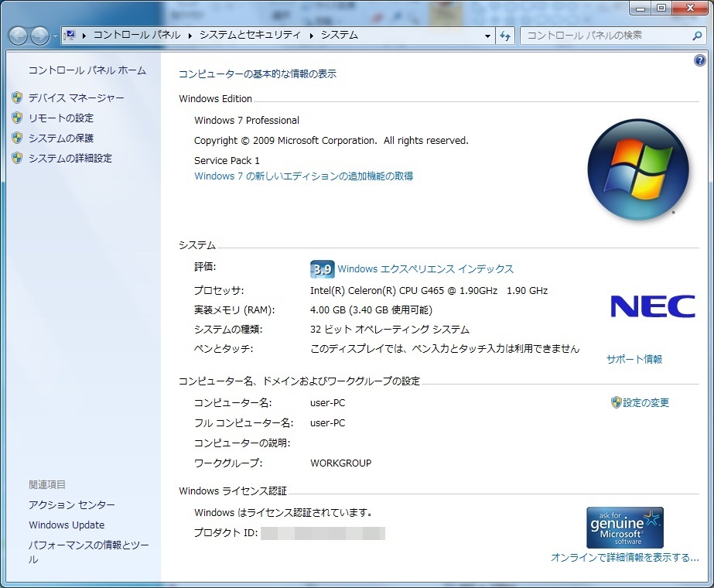The image size is (714, 588).
Task: Open アクション センター link
Action: pos(72,504)
